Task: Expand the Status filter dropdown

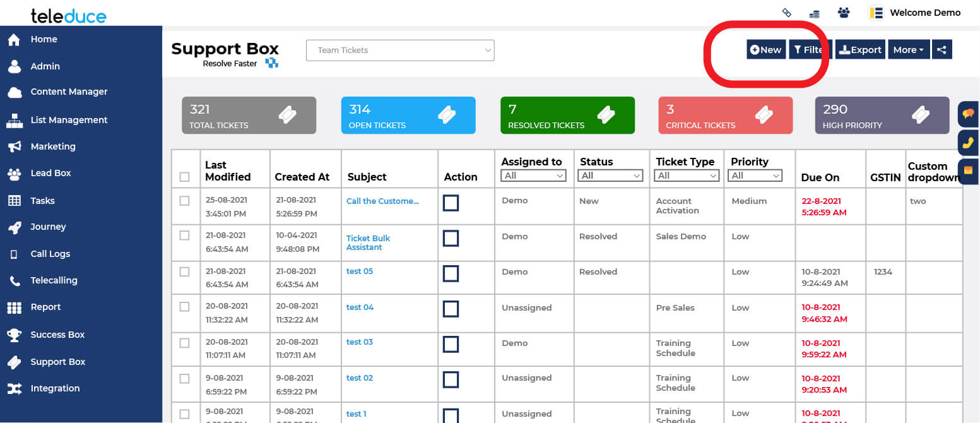Action: pyautogui.click(x=610, y=175)
